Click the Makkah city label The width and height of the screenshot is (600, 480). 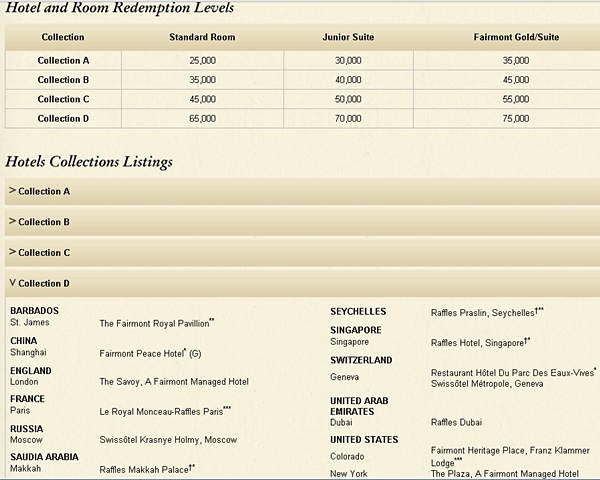25,469
